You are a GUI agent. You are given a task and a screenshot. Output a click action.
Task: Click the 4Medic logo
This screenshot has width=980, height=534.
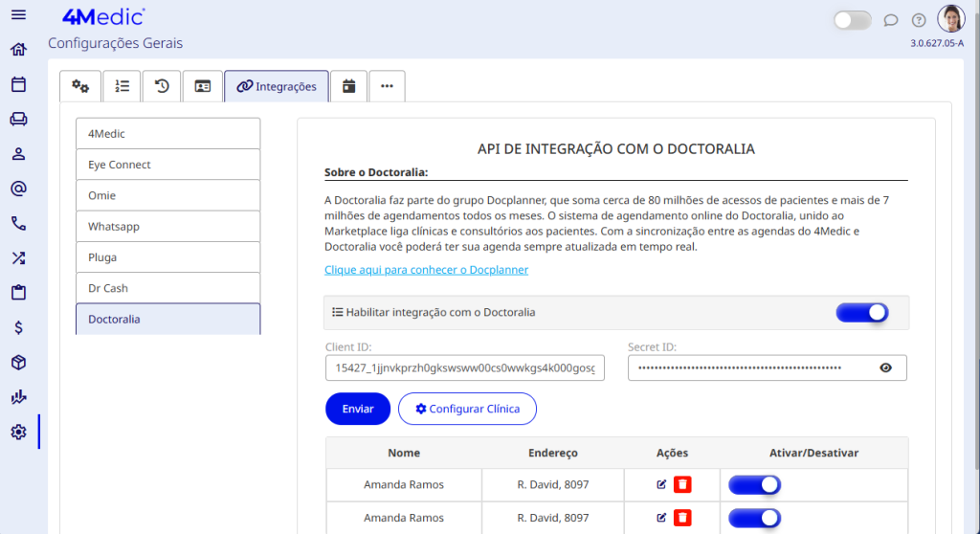(103, 17)
